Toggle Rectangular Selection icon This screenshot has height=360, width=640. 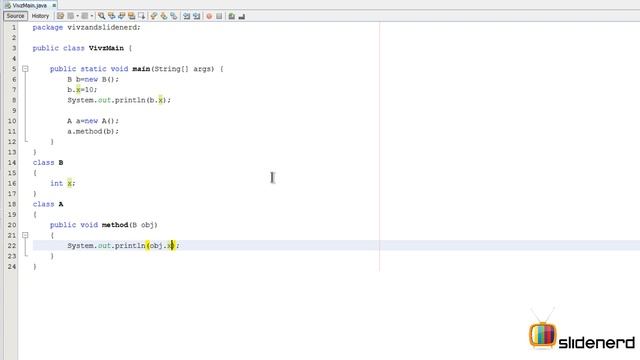point(142,16)
